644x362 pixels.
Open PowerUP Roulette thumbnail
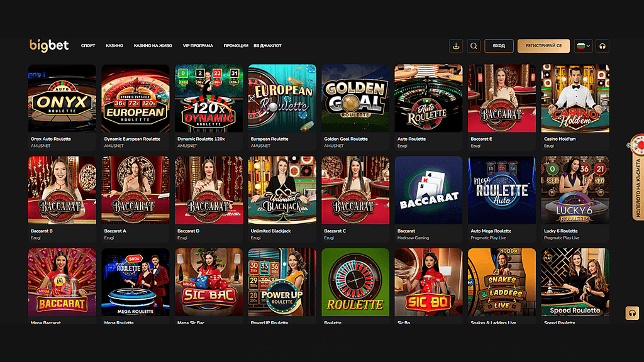[282, 282]
